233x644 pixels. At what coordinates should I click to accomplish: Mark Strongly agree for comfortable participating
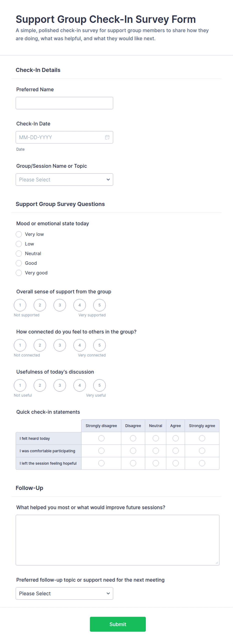pos(202,451)
